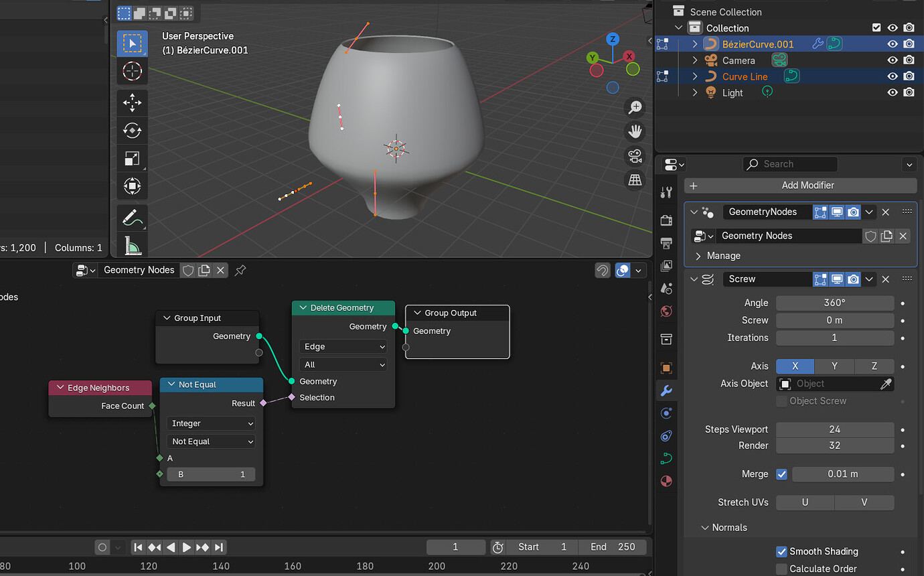
Task: Open node editor overlay options dropdown
Action: click(639, 270)
